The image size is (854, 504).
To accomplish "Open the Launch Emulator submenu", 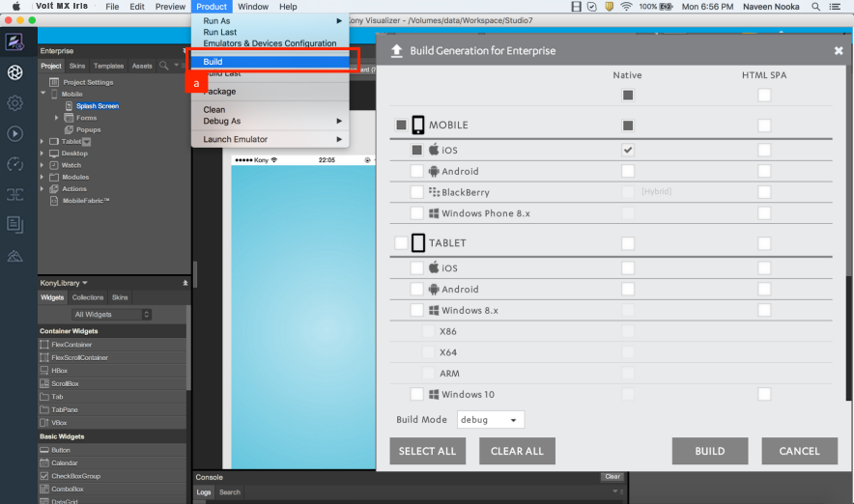I will coord(270,139).
